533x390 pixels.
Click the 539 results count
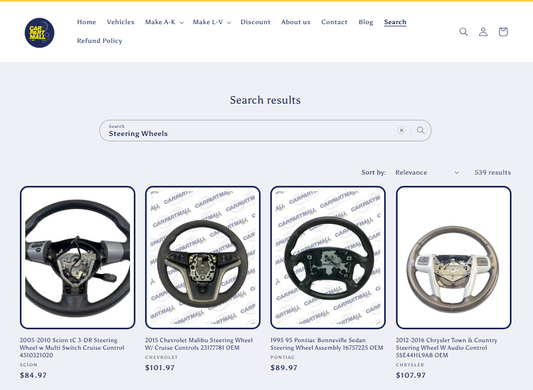pos(493,173)
